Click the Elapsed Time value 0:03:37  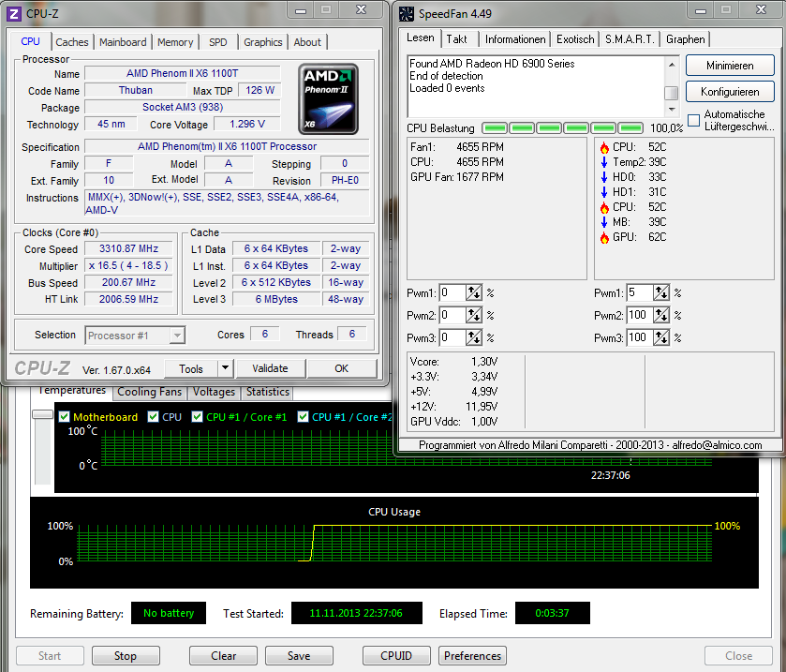tap(552, 613)
